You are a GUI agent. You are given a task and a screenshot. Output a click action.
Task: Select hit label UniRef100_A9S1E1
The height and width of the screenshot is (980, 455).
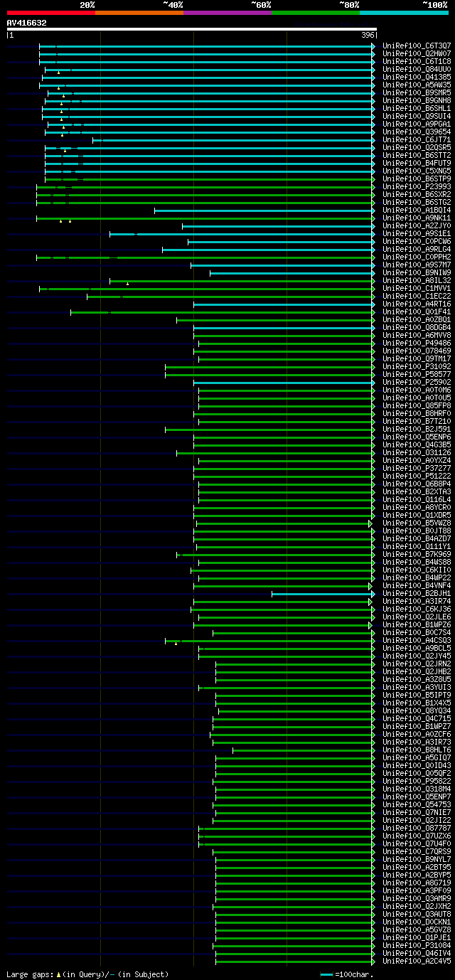click(417, 233)
